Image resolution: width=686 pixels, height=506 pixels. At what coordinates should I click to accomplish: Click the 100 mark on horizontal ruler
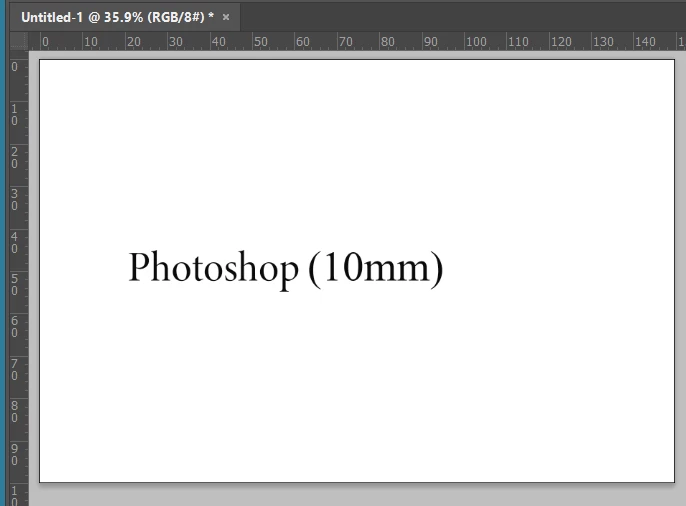(x=476, y=42)
